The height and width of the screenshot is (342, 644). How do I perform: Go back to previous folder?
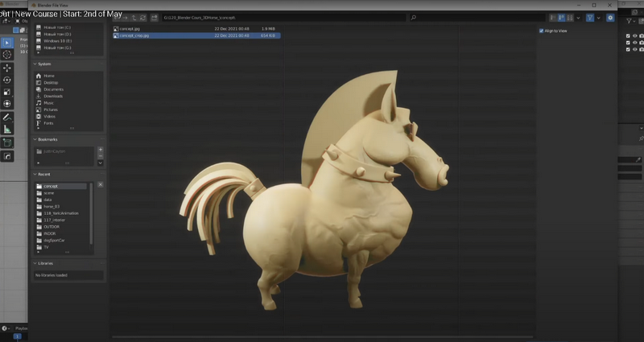[118, 18]
